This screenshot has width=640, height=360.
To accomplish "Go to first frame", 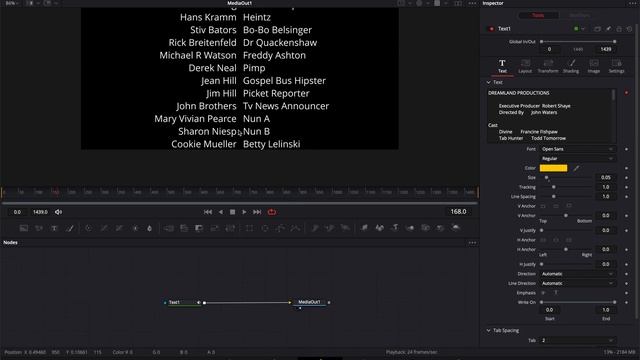I will point(208,212).
